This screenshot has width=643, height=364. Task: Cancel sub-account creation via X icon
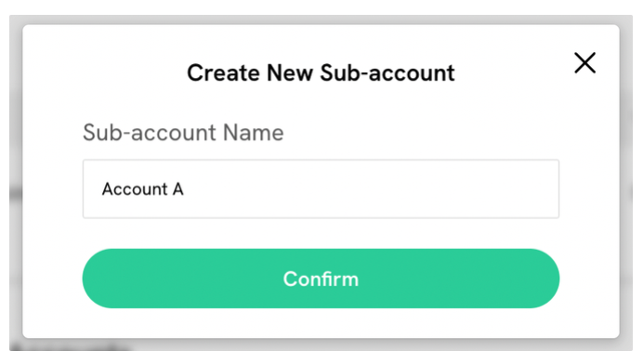tap(584, 63)
